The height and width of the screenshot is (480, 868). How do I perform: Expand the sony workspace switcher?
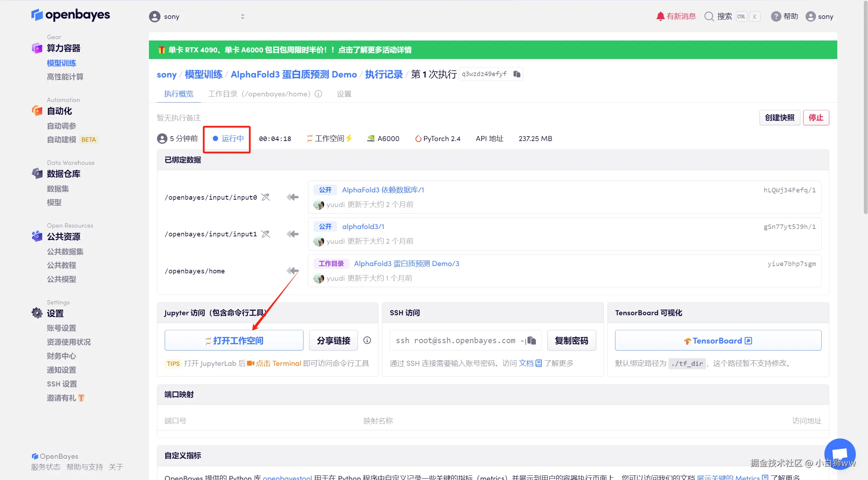242,16
